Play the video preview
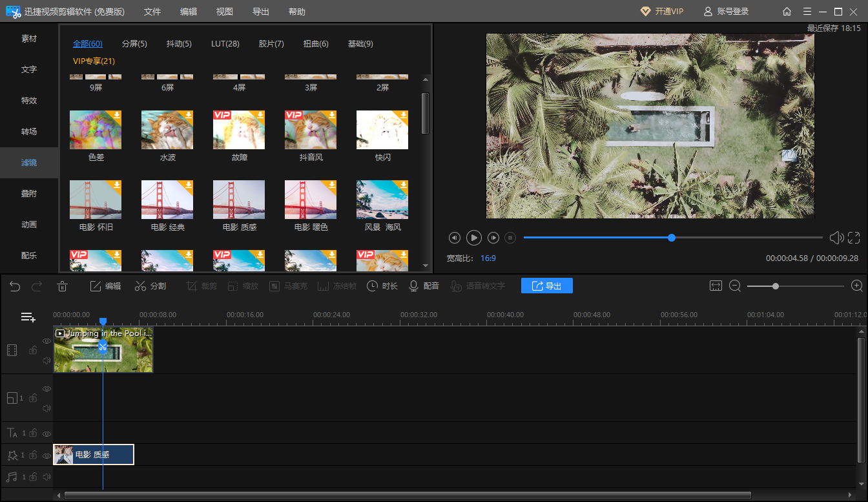 pos(474,238)
